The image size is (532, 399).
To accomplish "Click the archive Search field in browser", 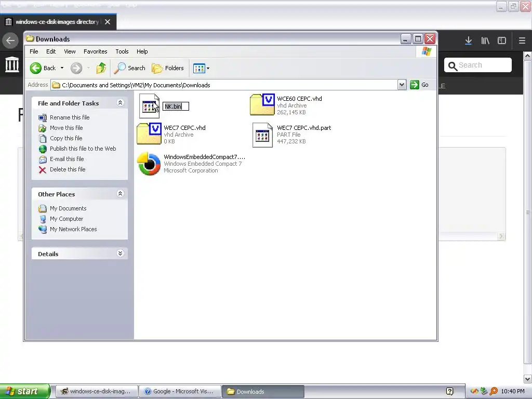I will 478,65.
